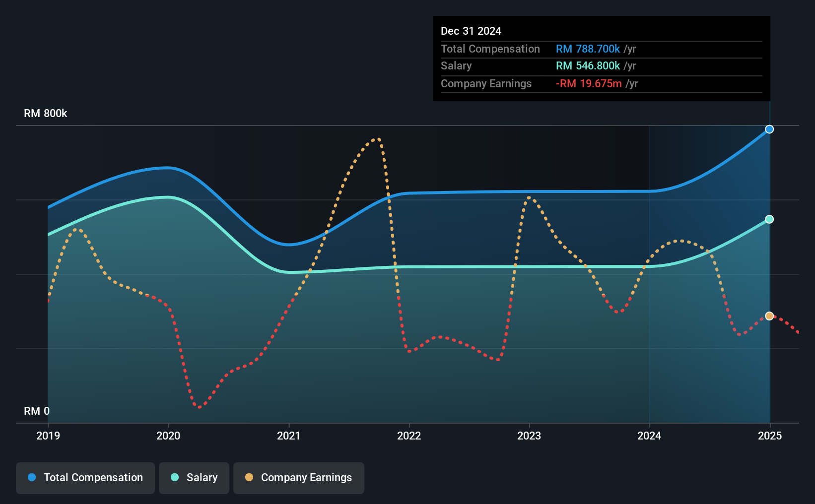Click the blue Total Compensation legend dot

tap(32, 477)
